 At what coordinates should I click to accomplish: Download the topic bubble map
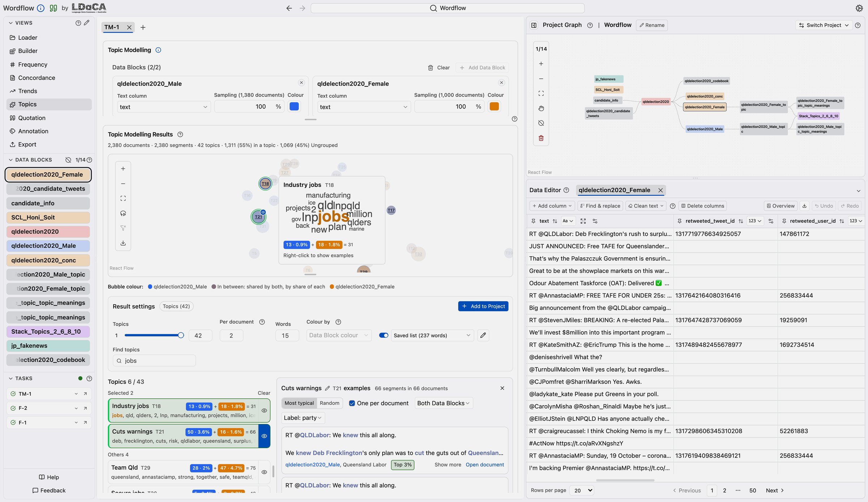click(123, 243)
